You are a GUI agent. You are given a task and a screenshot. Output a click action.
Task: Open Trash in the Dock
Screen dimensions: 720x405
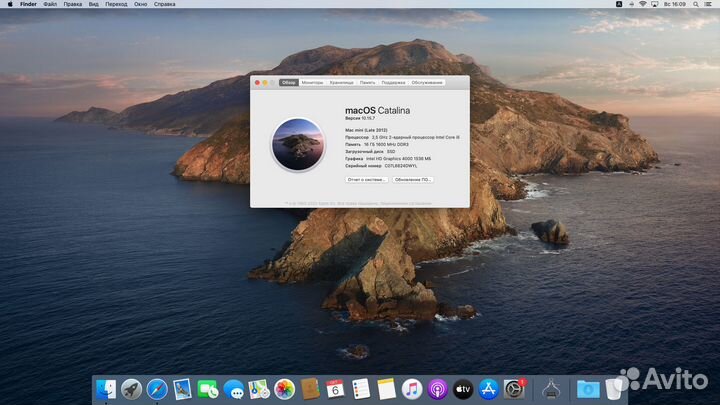[613, 389]
